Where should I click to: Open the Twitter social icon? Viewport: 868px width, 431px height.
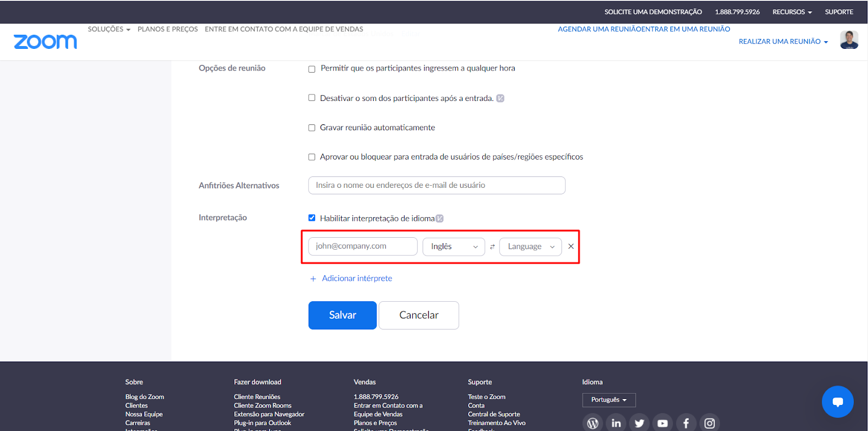tap(640, 423)
